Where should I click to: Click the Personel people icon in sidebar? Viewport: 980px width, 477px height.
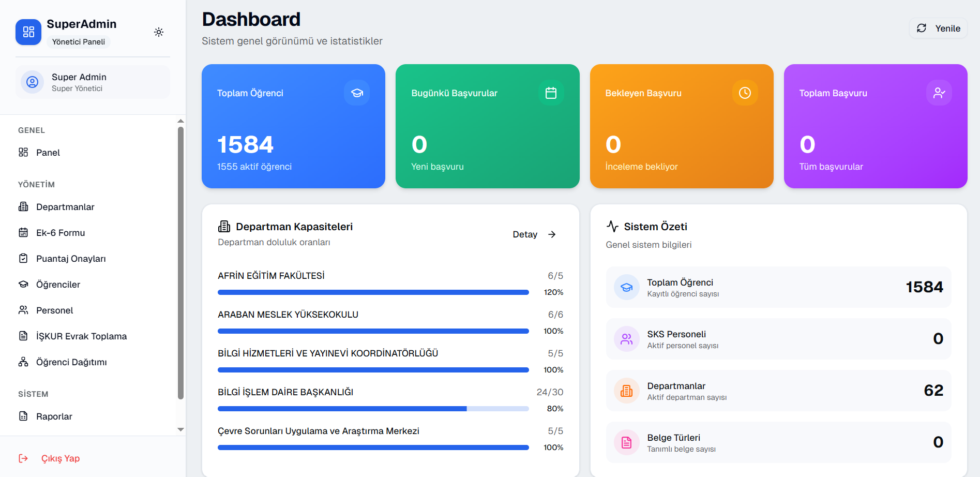23,310
